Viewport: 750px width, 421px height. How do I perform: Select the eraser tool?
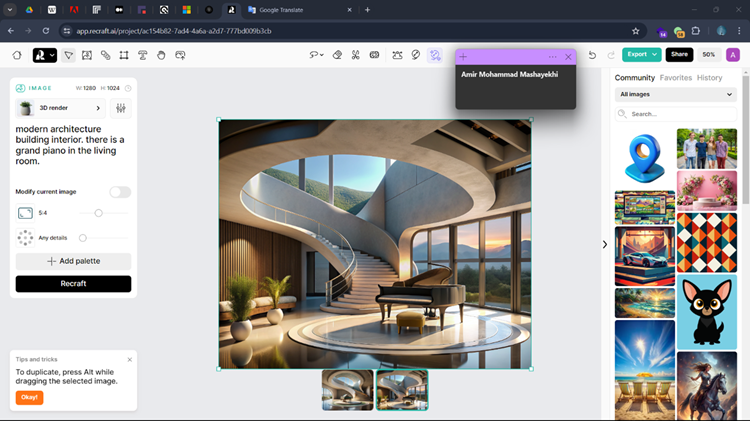(337, 55)
